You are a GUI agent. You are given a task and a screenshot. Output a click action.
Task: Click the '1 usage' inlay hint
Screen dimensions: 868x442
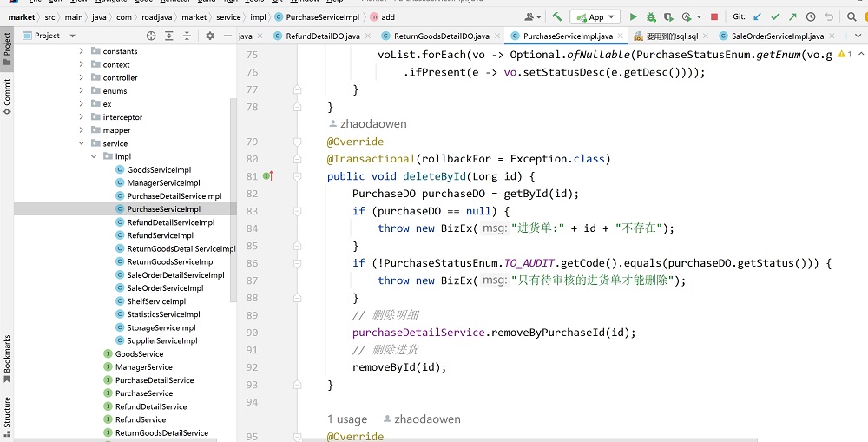pyautogui.click(x=347, y=419)
